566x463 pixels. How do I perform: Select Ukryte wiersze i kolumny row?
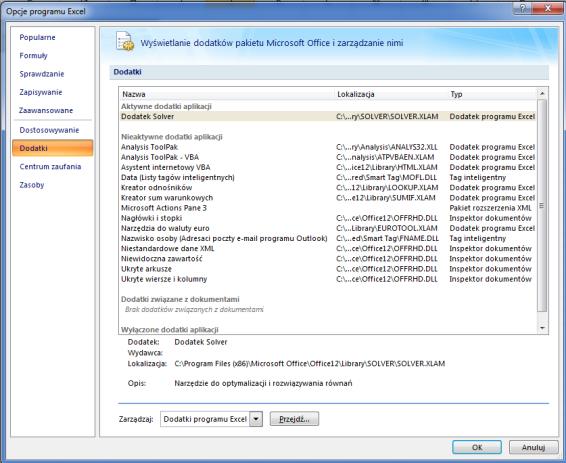[x=328, y=279]
